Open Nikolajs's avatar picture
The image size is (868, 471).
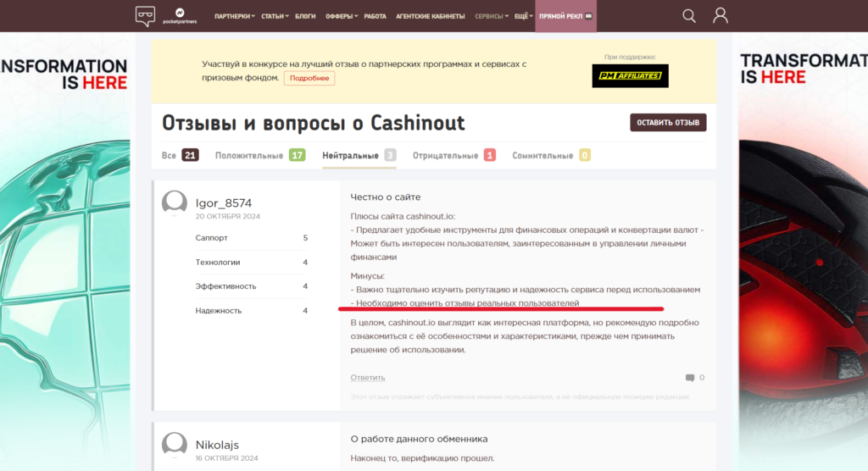pos(175,445)
